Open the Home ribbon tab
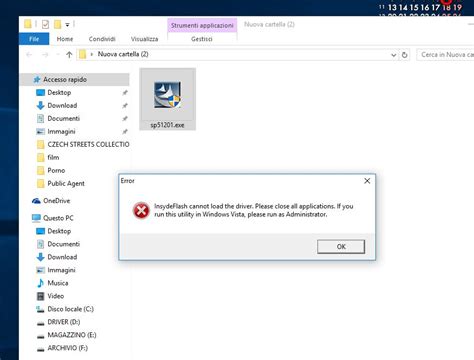Viewport: 474px width, 360px height. [65, 39]
